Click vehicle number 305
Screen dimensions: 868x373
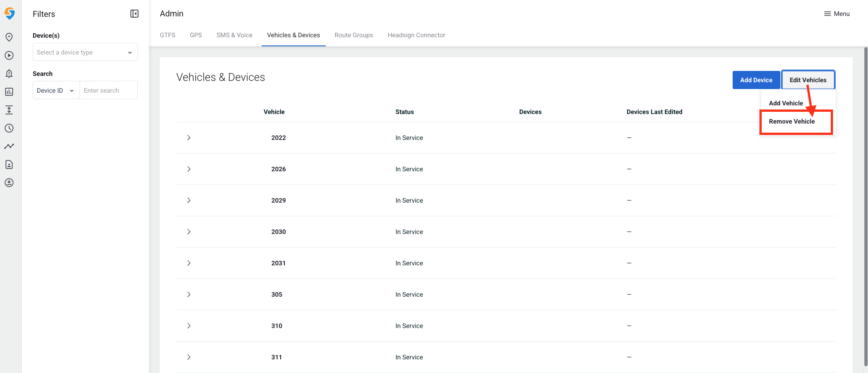click(x=277, y=294)
